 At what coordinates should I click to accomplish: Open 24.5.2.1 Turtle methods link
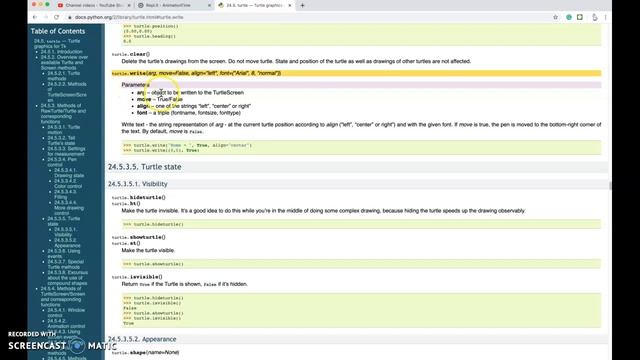point(64,76)
